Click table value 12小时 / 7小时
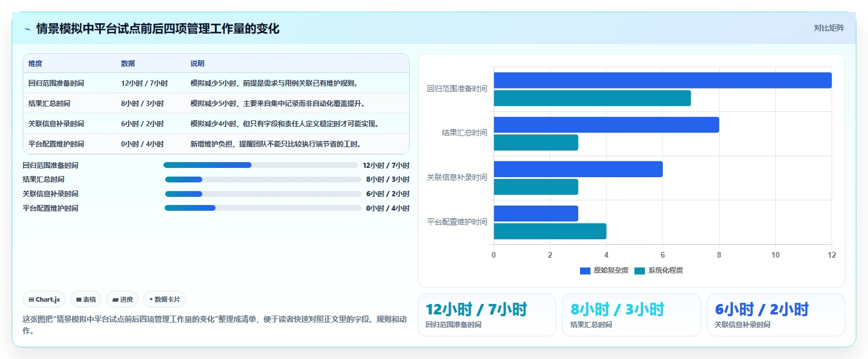 coord(144,83)
